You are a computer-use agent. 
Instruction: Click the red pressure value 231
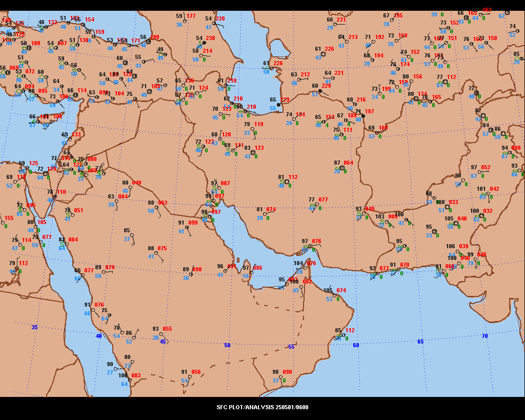341,20
